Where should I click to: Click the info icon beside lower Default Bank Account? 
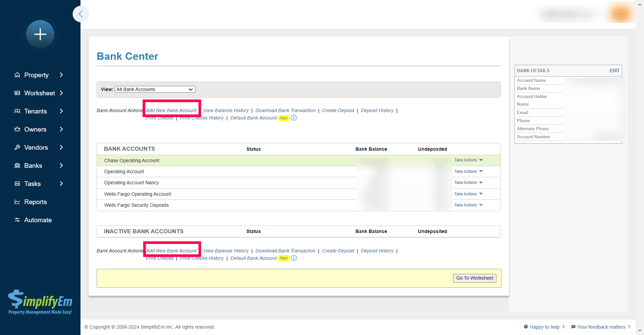pos(294,258)
